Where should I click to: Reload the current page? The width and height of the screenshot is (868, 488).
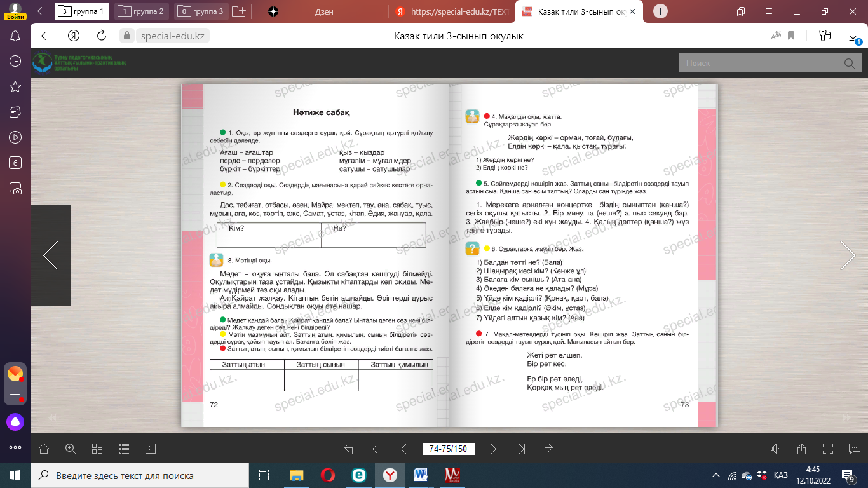pos(102,36)
